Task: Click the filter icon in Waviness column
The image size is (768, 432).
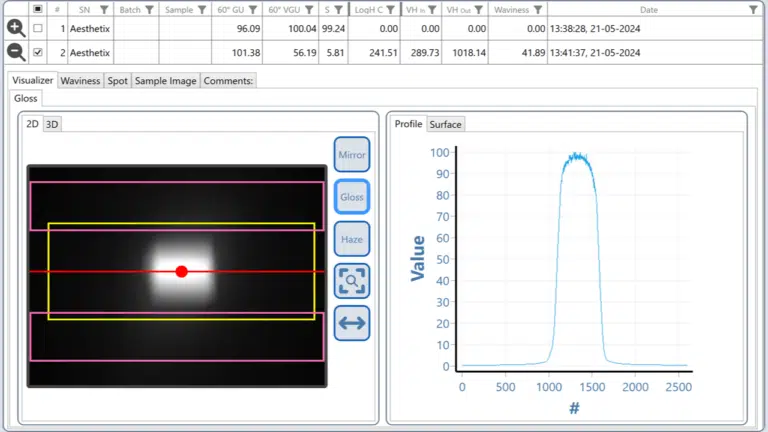Action: click(539, 9)
